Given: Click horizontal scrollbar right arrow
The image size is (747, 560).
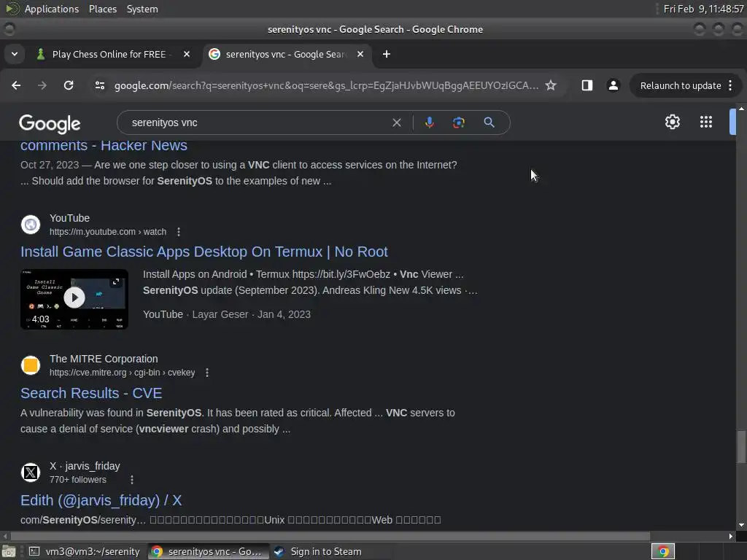Looking at the screenshot, I should tap(731, 536).
